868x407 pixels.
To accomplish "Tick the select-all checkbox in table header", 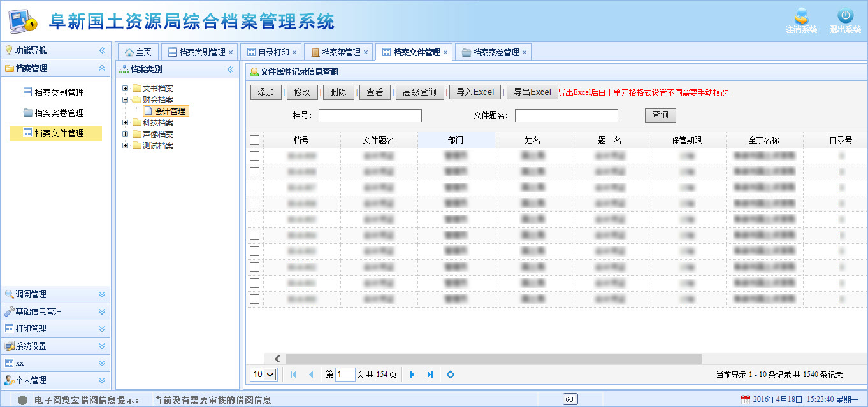I will 255,140.
